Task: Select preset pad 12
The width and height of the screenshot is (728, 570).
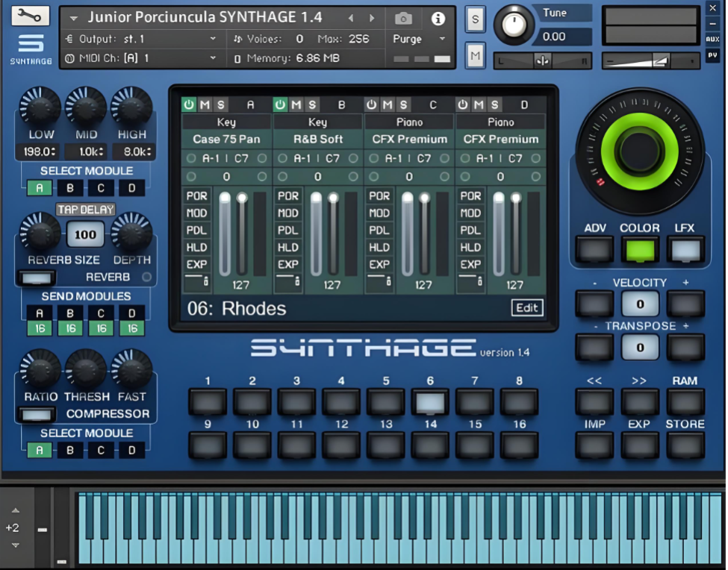Action: tap(341, 445)
